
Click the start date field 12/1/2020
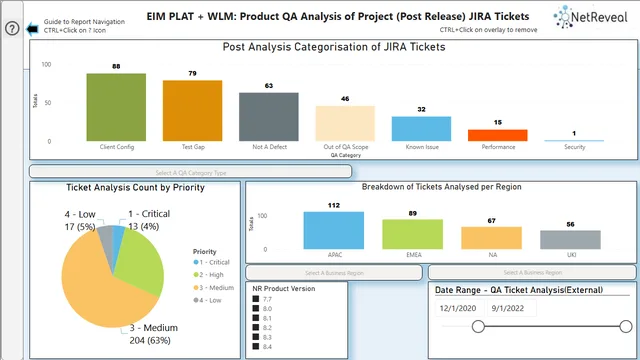459,308
